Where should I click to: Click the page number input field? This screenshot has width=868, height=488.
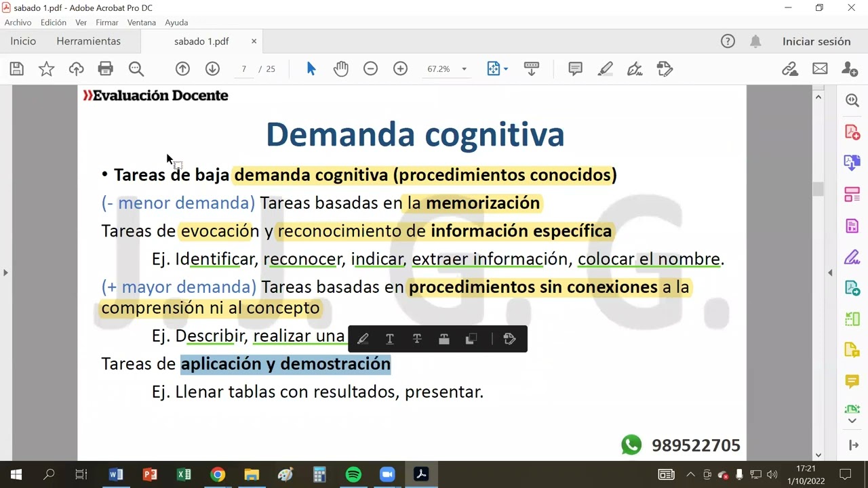coord(243,69)
